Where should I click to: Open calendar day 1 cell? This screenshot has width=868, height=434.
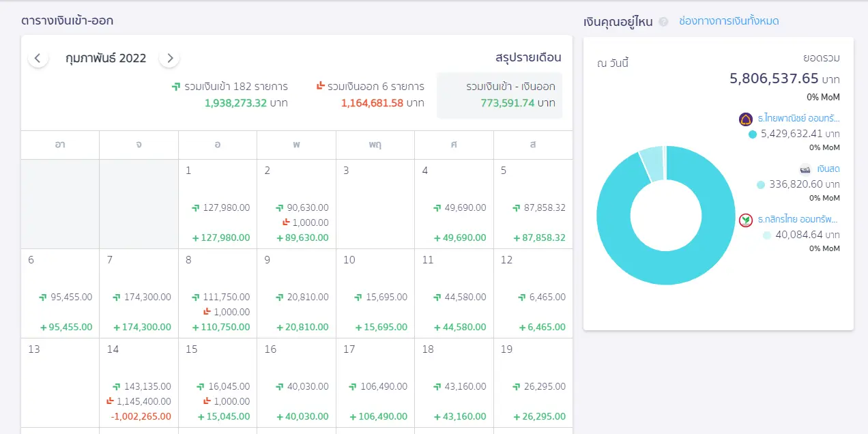pos(218,204)
